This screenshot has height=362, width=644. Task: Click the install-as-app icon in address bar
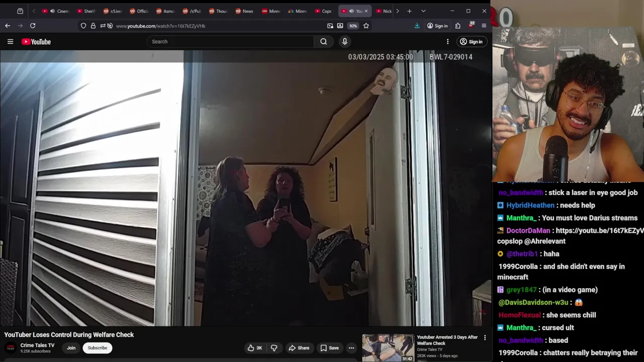pyautogui.click(x=340, y=26)
